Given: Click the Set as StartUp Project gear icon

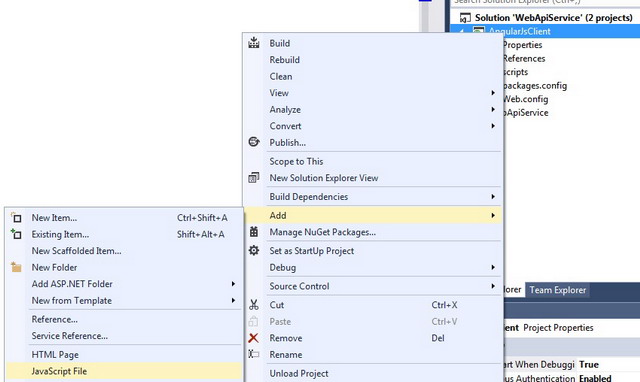Looking at the screenshot, I should 253,250.
